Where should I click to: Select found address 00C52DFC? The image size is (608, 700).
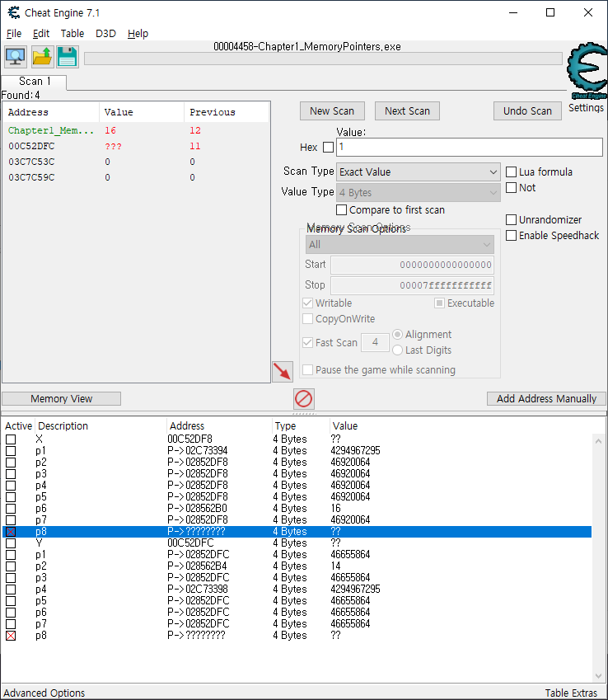click(136, 147)
